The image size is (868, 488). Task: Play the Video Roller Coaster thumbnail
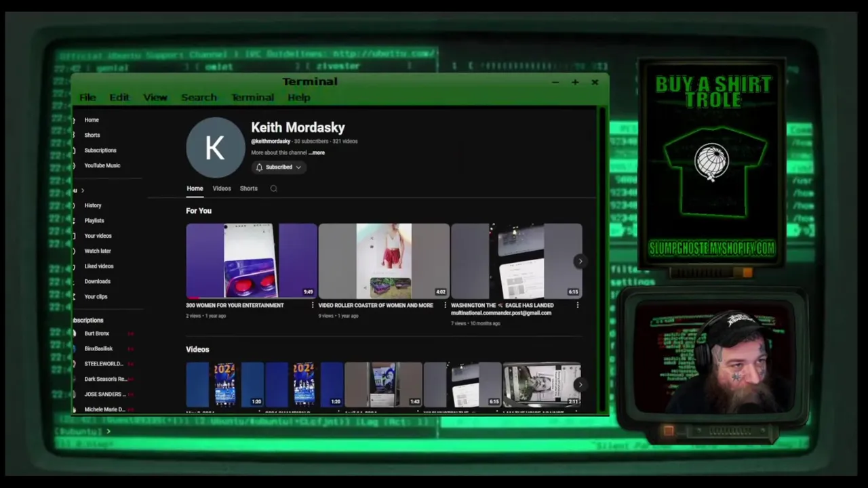[384, 260]
